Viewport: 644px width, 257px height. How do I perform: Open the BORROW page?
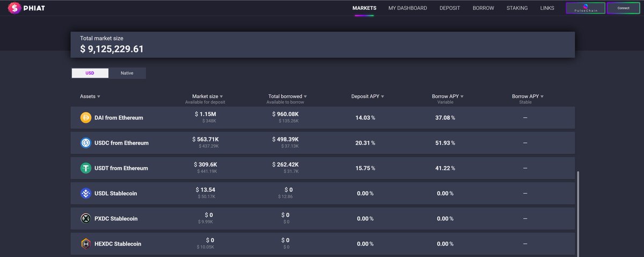pyautogui.click(x=484, y=8)
